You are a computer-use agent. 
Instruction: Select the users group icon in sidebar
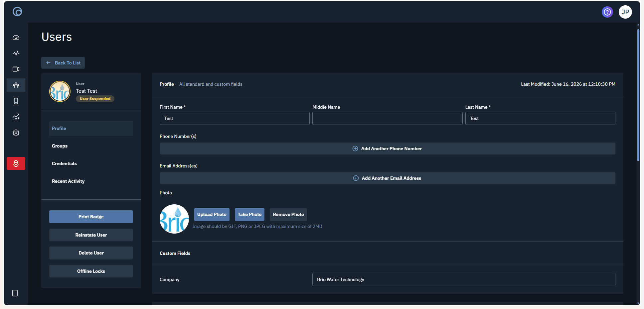coord(16,85)
